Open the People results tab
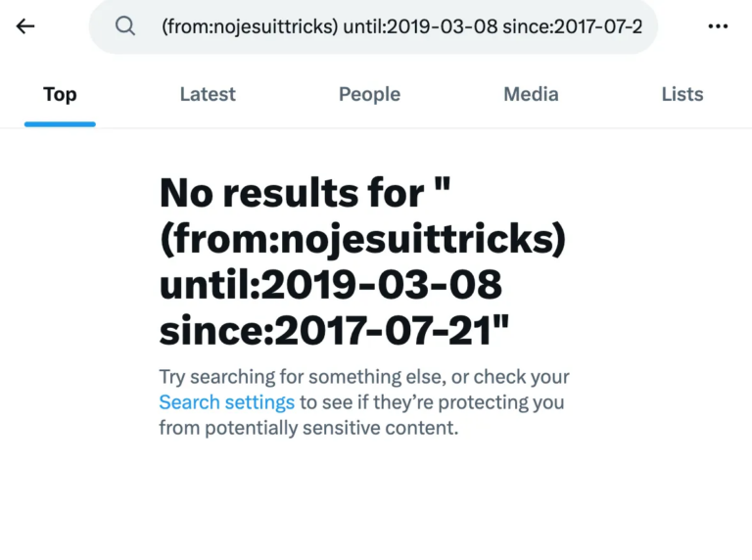The width and height of the screenshot is (752, 560). [x=369, y=94]
